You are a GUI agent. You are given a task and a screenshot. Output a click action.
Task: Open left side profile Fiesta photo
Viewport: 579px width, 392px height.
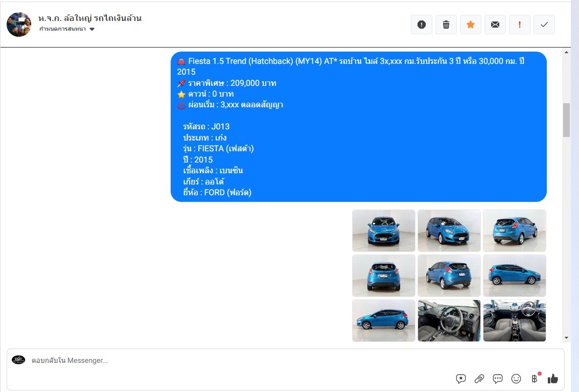pos(384,320)
